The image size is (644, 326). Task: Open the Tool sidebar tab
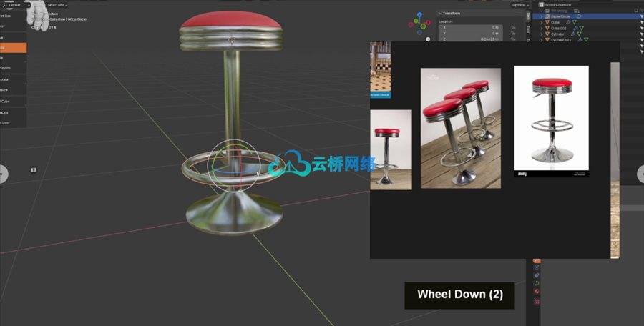coord(528,29)
